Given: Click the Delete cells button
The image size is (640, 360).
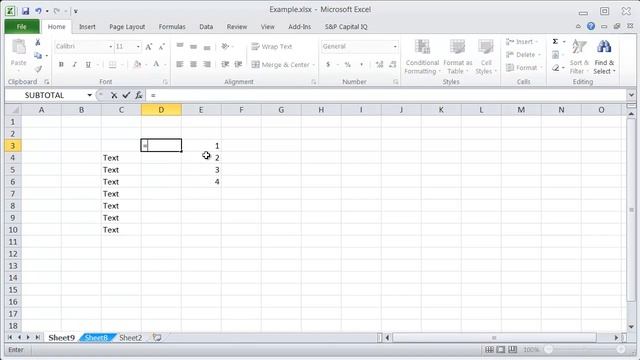Looking at the screenshot, I should click(523, 55).
